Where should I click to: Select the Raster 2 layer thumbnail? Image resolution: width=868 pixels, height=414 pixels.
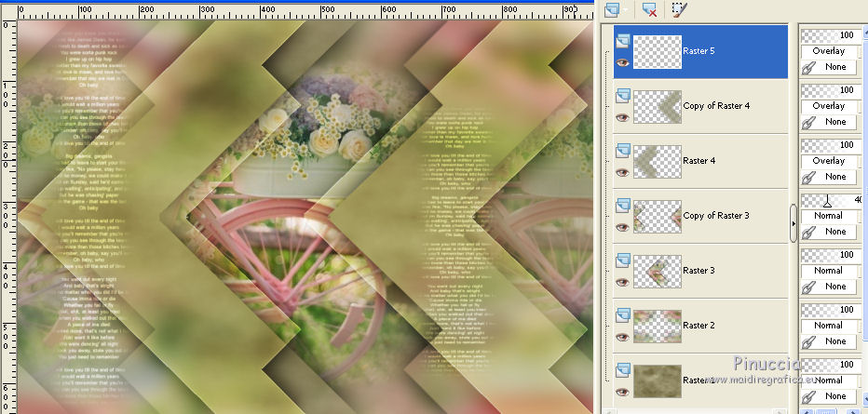(x=658, y=326)
